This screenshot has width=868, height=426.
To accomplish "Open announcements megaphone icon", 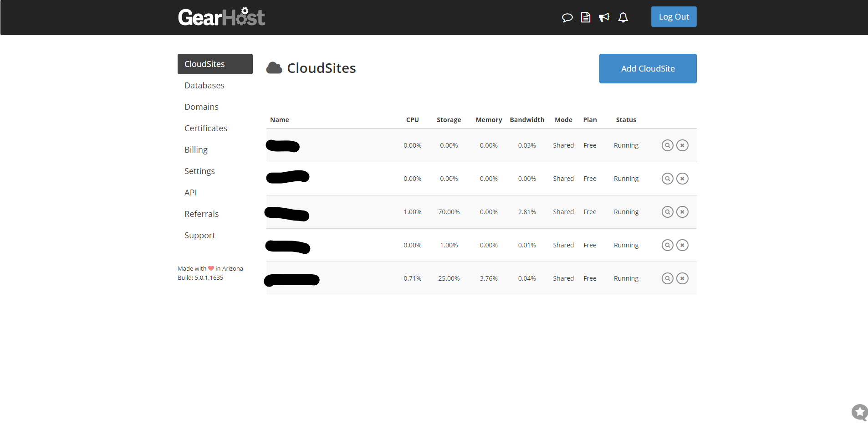I will 604,17.
